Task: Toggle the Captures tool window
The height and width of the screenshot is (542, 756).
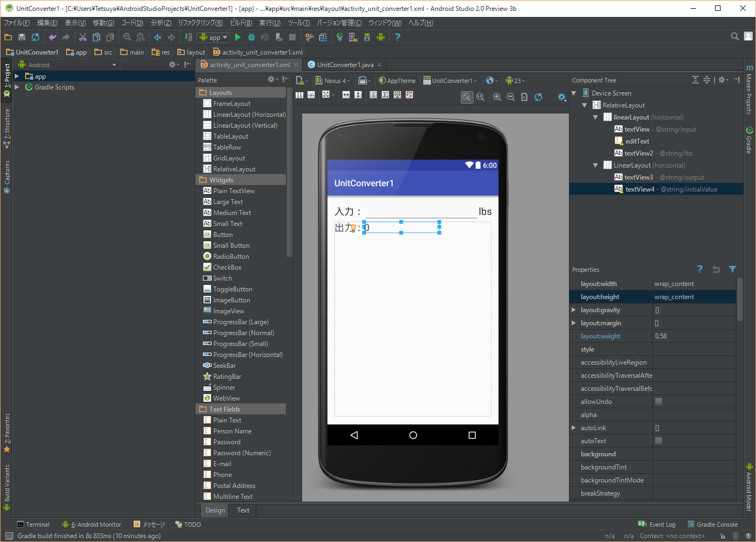Action: click(x=7, y=177)
